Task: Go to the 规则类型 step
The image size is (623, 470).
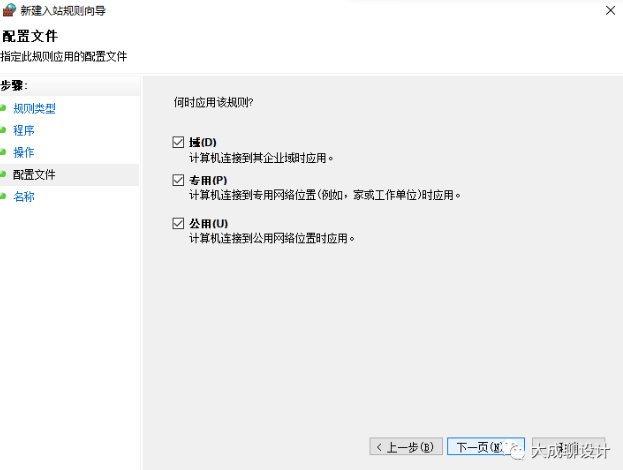Action: point(34,108)
